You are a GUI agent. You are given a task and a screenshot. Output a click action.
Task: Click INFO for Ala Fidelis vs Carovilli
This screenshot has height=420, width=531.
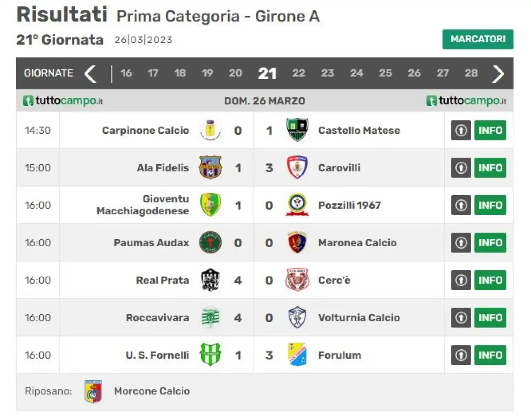click(490, 168)
